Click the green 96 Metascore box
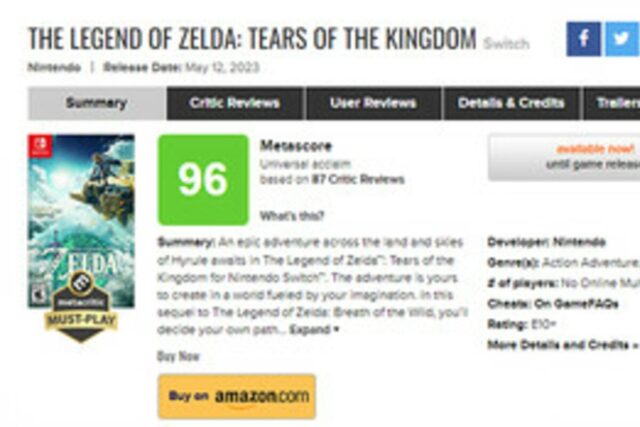The image size is (640, 427). pos(203,179)
